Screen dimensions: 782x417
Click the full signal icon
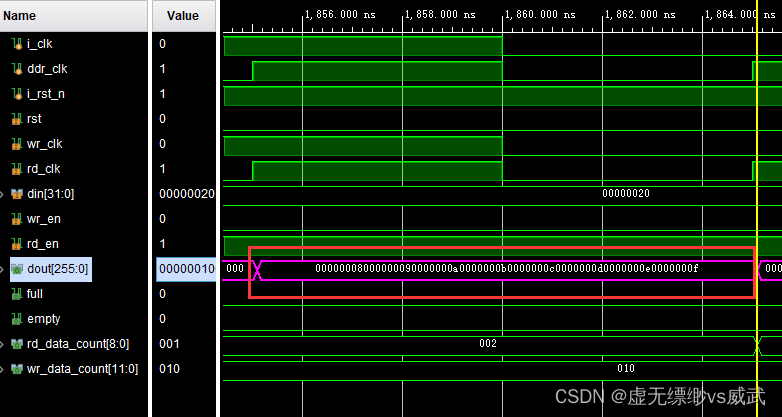click(17, 294)
